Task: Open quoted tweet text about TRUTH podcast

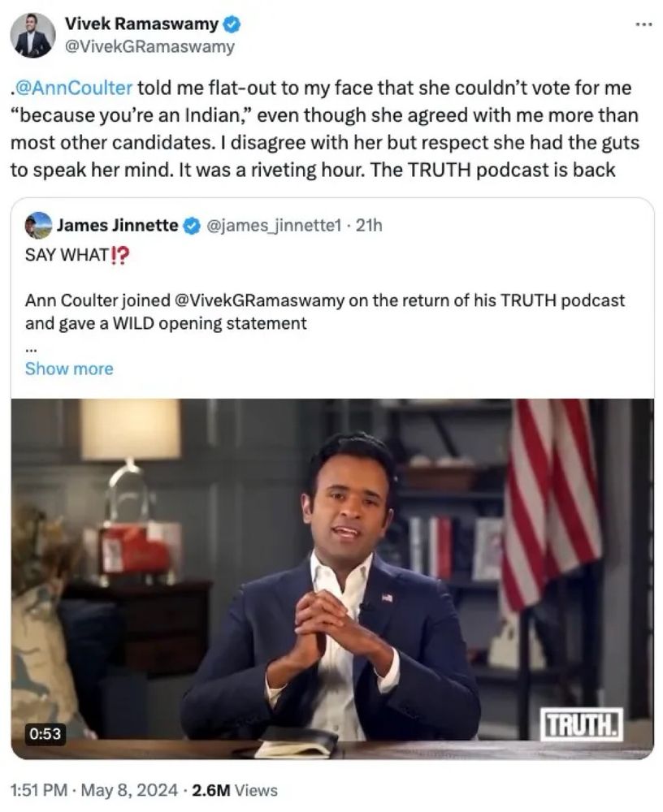Action: 325,312
